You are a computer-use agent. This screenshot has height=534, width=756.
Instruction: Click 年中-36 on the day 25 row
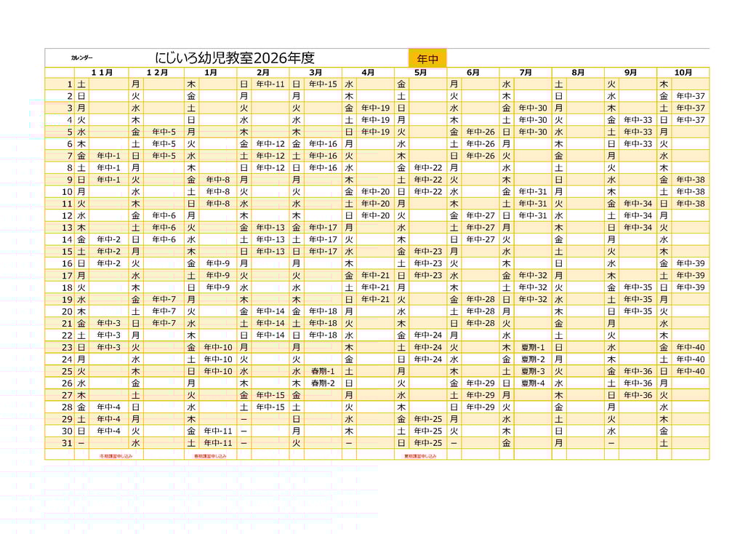638,372
